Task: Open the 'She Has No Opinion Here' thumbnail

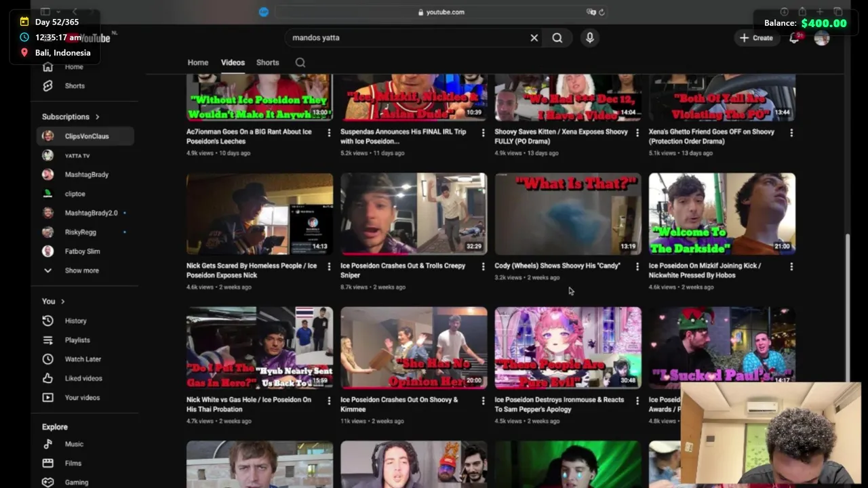Action: pyautogui.click(x=414, y=348)
